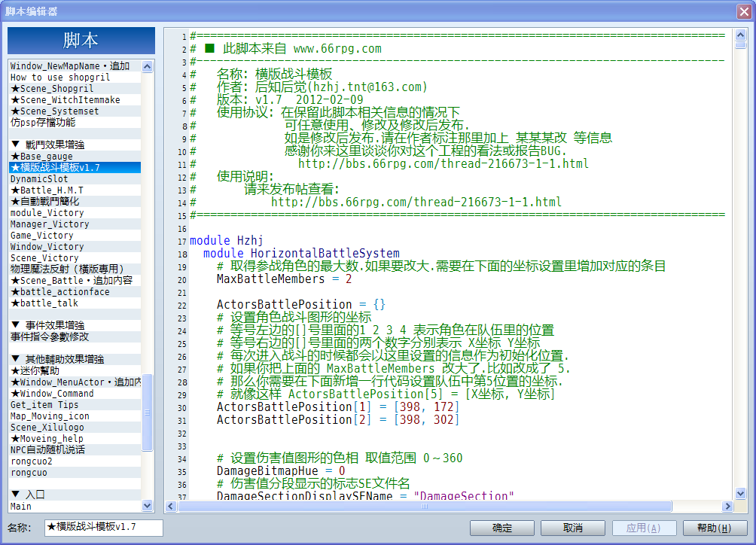Click code editor scroll left arrow
Image resolution: width=756 pixels, height=545 pixels.
pos(171,506)
